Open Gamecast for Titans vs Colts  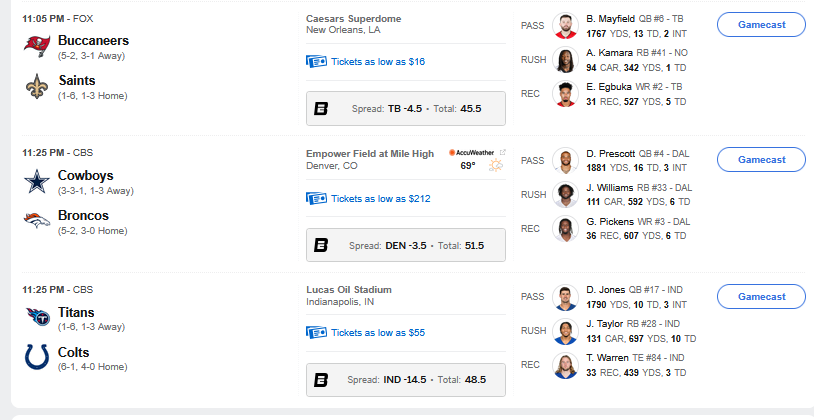click(x=761, y=296)
